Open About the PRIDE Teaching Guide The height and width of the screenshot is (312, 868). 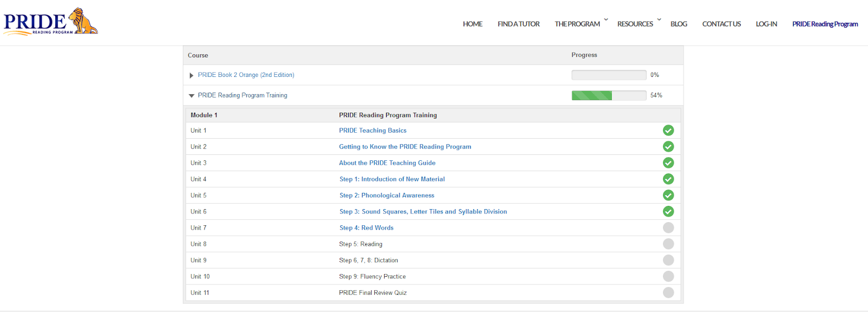pos(387,163)
